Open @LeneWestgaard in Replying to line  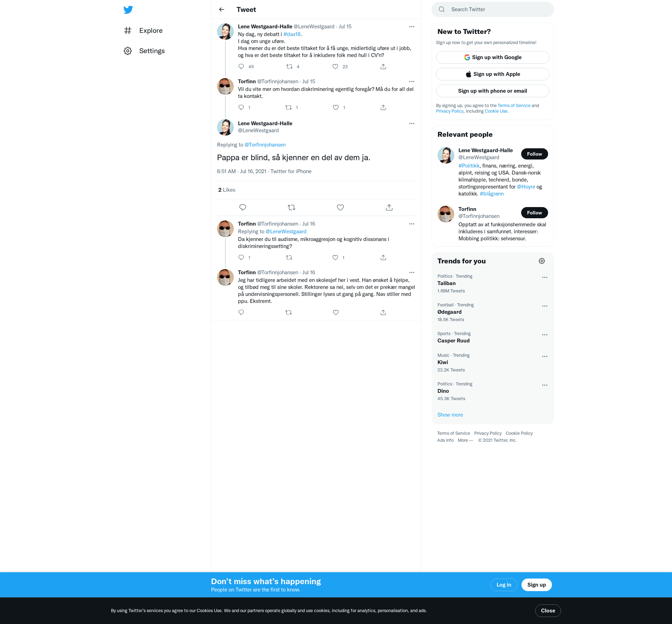tap(286, 232)
